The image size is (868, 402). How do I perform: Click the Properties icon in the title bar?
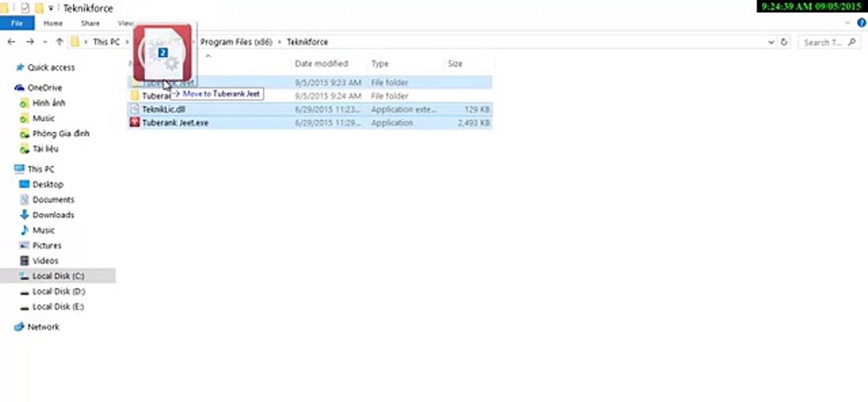click(25, 8)
